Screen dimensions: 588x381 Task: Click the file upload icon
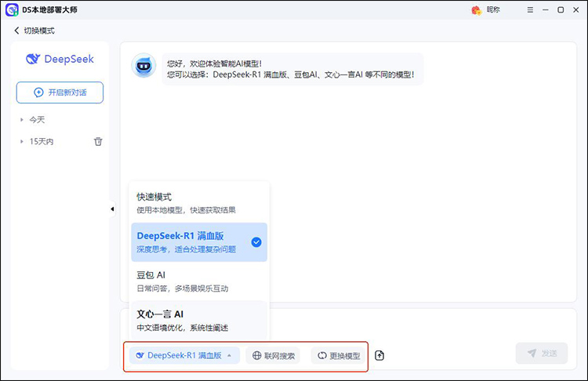[379, 355]
